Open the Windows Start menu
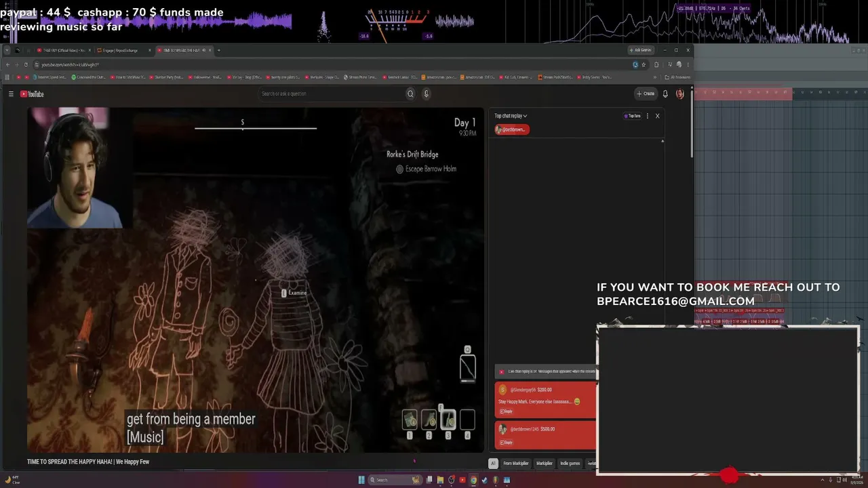Image resolution: width=868 pixels, height=488 pixels. pyautogui.click(x=361, y=480)
